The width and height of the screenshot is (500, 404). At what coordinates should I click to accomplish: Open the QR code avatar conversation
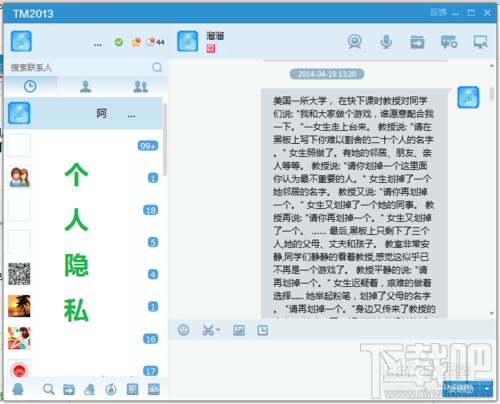(x=83, y=274)
